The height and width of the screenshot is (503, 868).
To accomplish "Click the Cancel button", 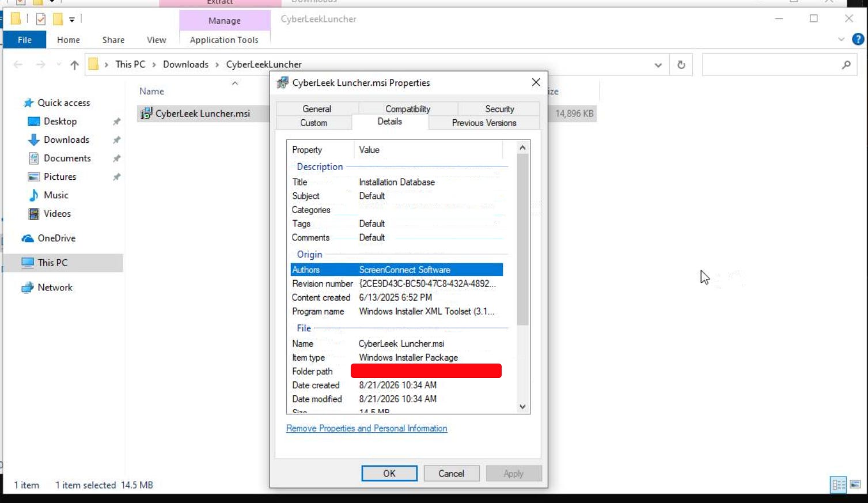I will coord(451,473).
